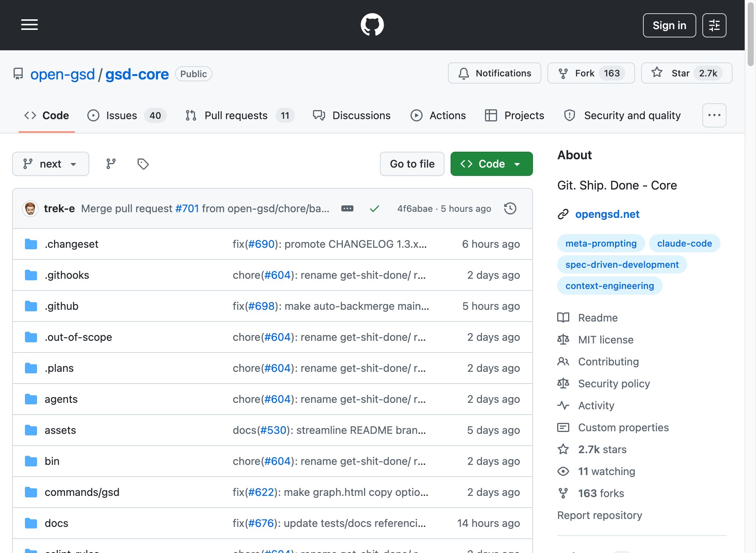Open the opengsd.net website link
Image resolution: width=756 pixels, height=553 pixels.
point(607,214)
